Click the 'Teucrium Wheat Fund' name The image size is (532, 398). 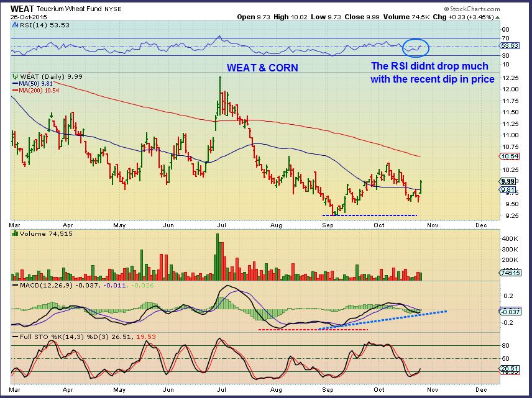point(69,9)
